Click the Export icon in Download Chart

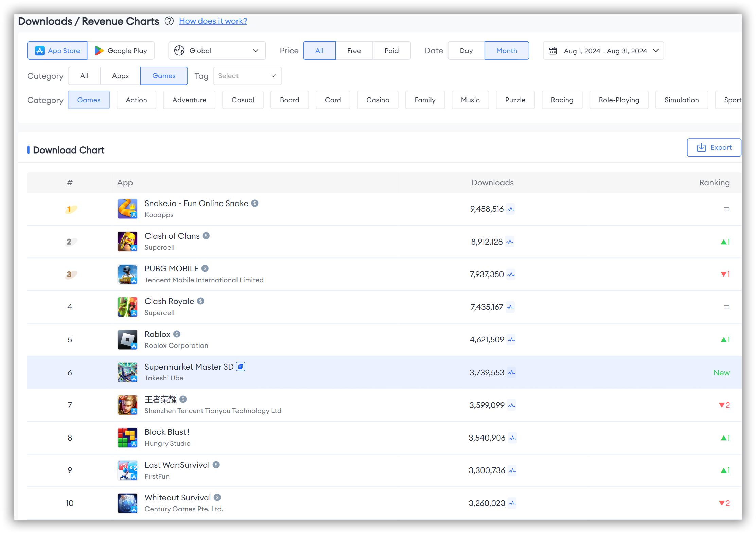tap(702, 148)
